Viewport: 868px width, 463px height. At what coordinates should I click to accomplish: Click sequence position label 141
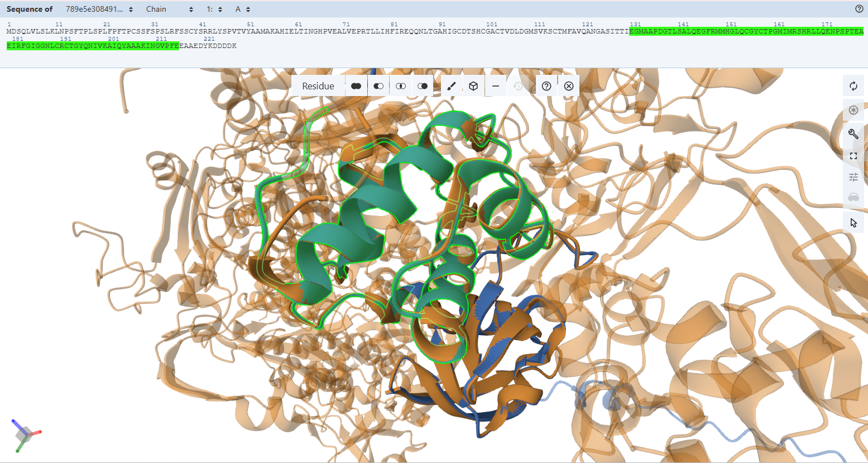tap(683, 25)
